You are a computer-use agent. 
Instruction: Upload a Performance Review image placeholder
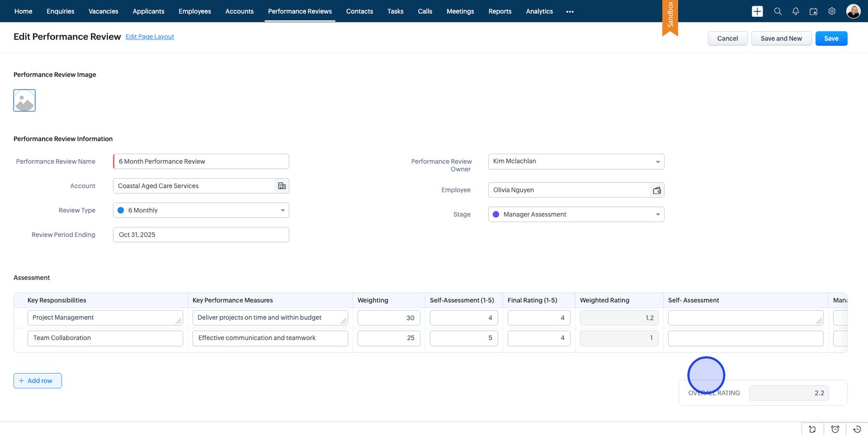[x=24, y=100]
